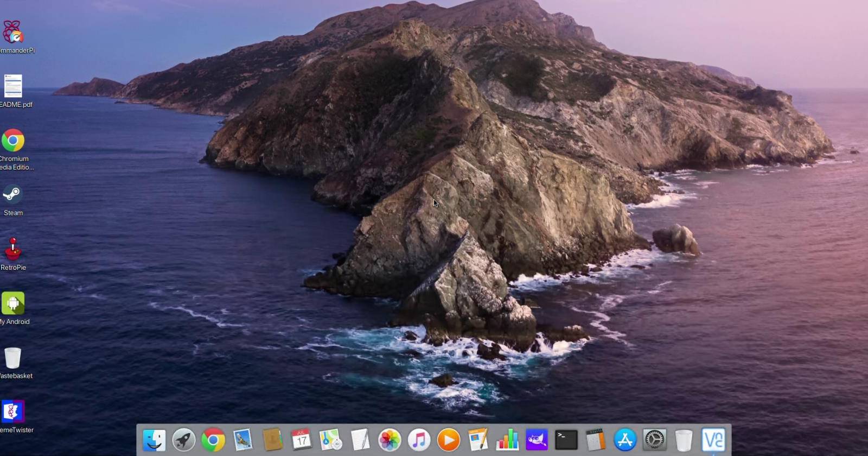Select the Steam desktop shortcut

point(13,200)
